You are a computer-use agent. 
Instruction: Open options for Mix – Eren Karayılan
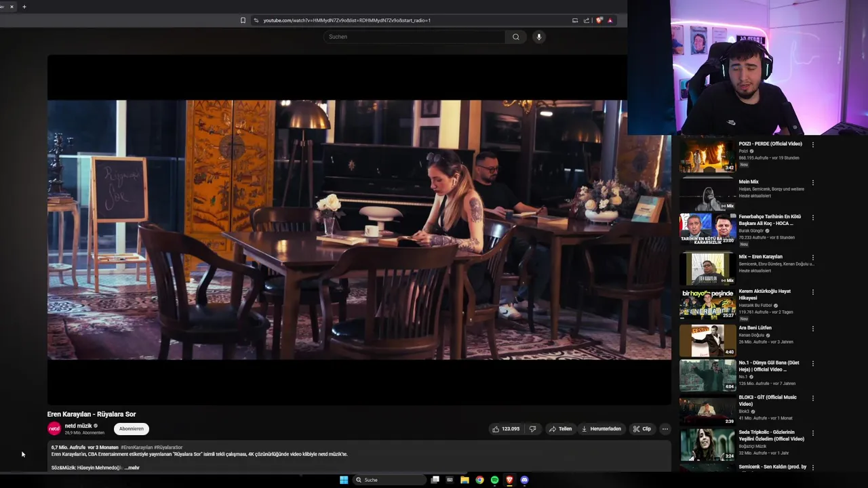point(812,258)
